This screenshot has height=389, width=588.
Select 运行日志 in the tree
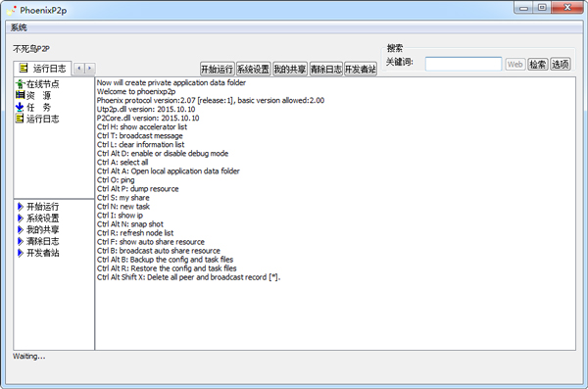[x=43, y=119]
